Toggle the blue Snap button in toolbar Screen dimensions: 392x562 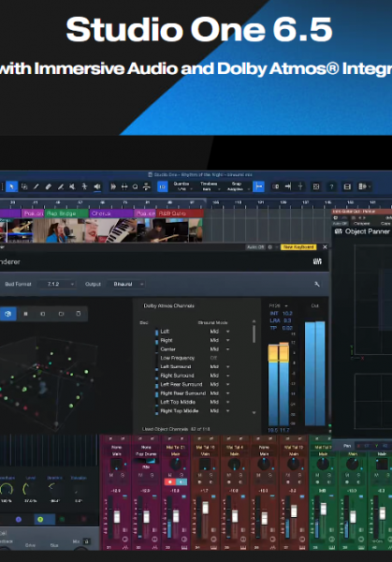click(258, 186)
